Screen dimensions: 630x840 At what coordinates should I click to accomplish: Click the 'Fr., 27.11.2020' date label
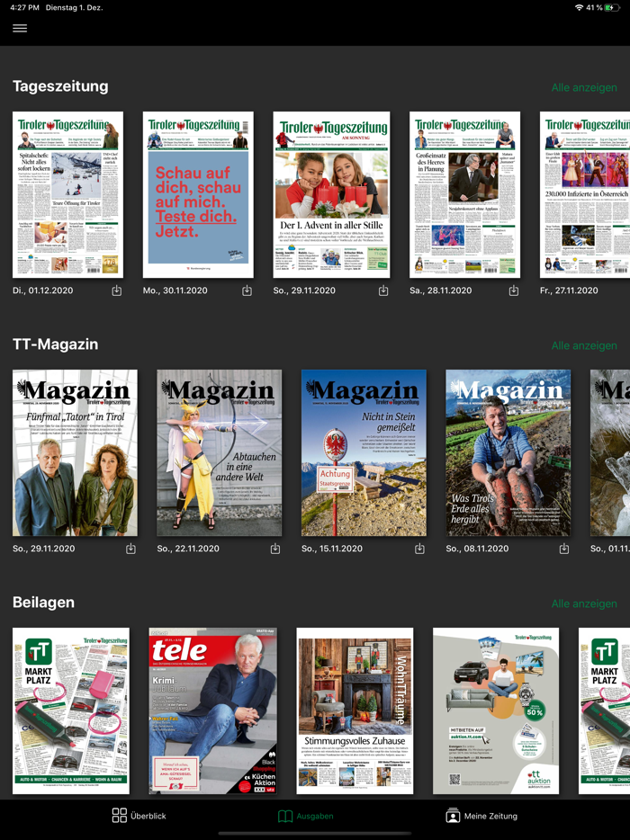tap(569, 290)
